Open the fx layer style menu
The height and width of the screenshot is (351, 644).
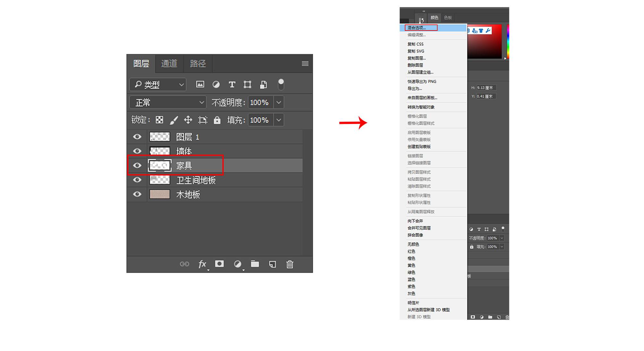202,264
